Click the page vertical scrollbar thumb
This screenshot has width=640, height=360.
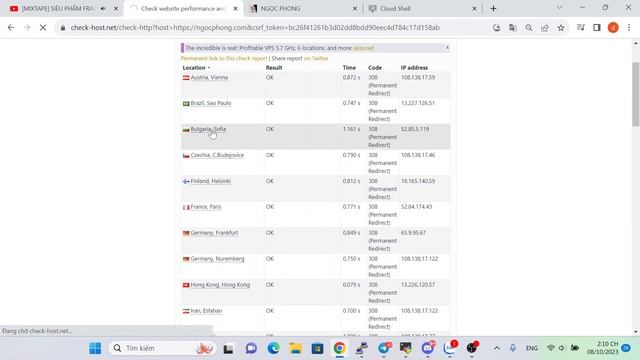[x=636, y=94]
